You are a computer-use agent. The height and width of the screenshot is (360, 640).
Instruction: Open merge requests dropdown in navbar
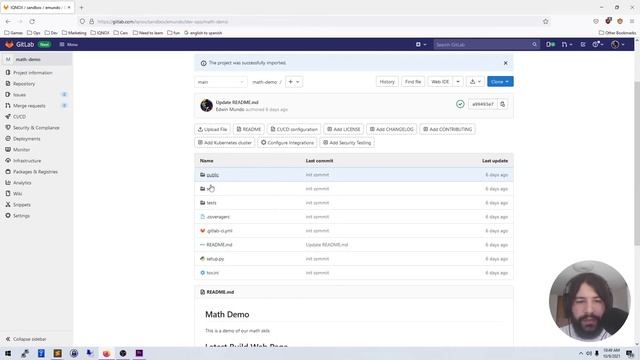(x=567, y=44)
